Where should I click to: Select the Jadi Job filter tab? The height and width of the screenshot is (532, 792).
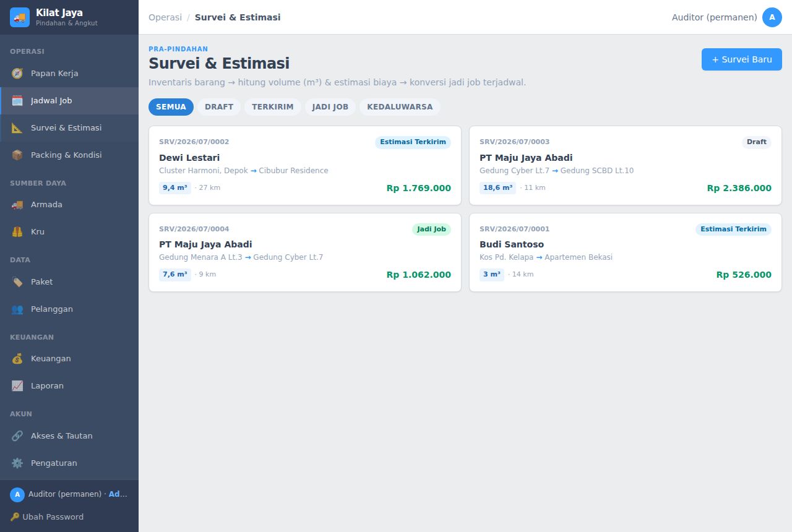pos(330,107)
